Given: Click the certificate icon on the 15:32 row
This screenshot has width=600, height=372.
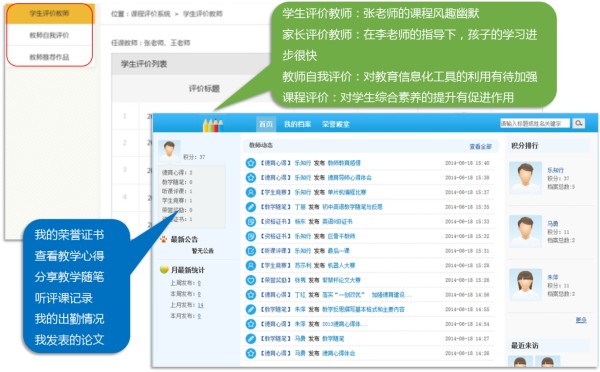Looking at the screenshot, I should pyautogui.click(x=251, y=236).
